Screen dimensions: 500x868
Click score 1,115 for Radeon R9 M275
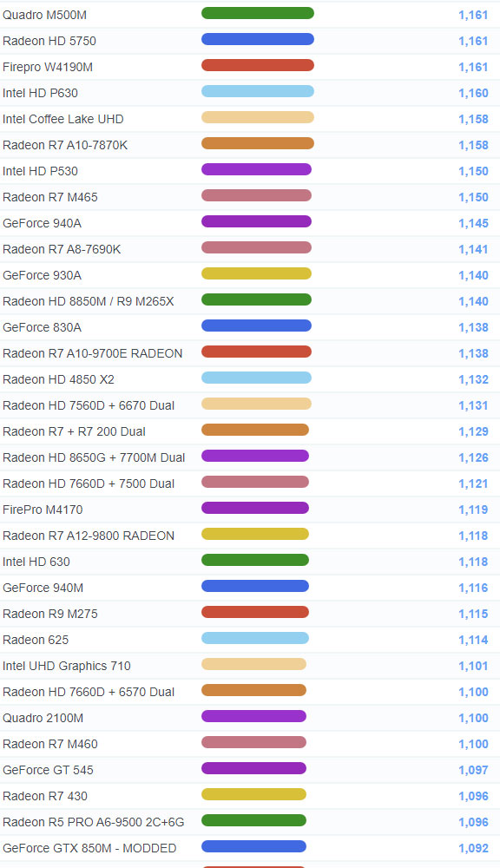[x=473, y=614]
